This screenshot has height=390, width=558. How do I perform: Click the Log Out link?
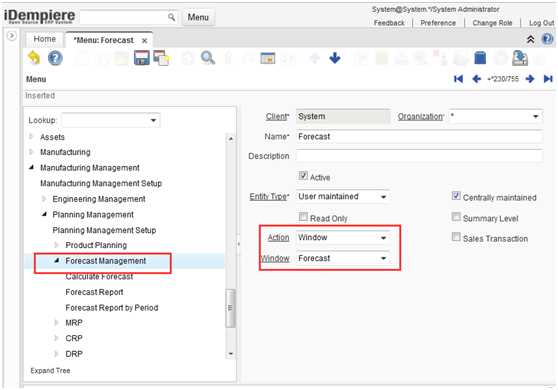coord(541,23)
